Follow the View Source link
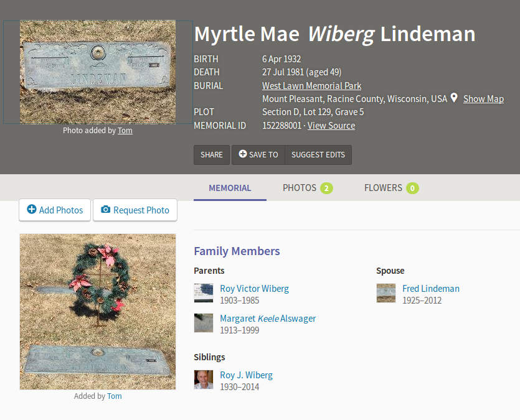This screenshot has width=520, height=420. point(331,126)
